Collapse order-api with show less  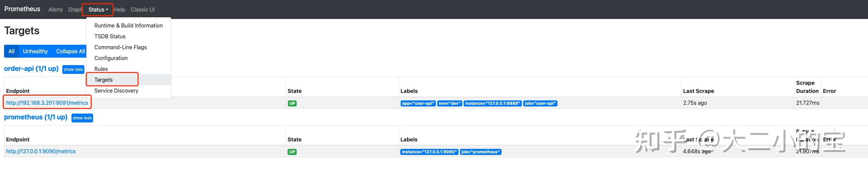tap(73, 69)
